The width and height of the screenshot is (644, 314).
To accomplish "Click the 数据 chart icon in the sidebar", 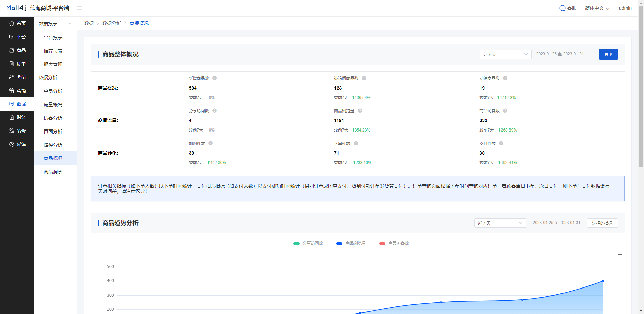I will click(12, 104).
